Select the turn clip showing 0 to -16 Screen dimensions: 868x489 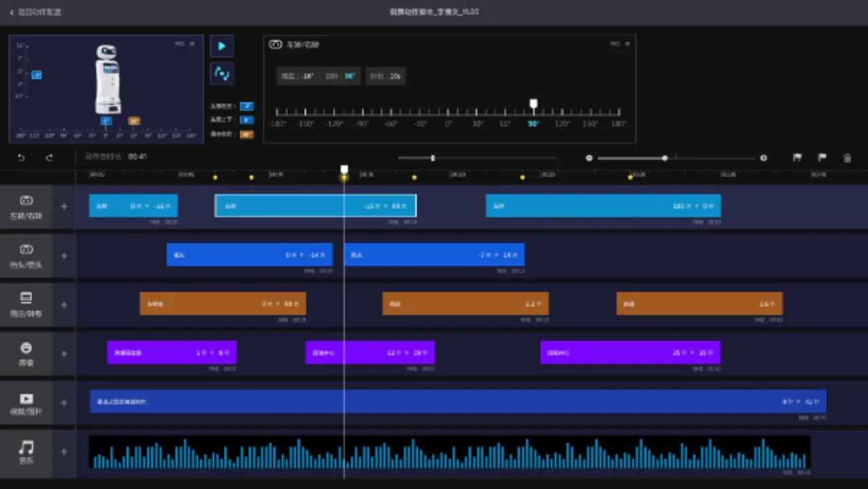[134, 206]
